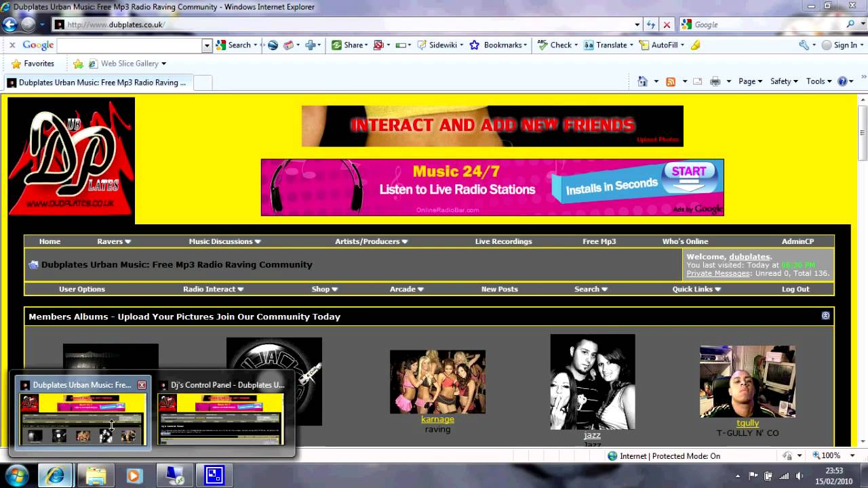Viewport: 868px width, 488px height.
Task: Open karnage member album thumbnail
Action: click(x=437, y=382)
